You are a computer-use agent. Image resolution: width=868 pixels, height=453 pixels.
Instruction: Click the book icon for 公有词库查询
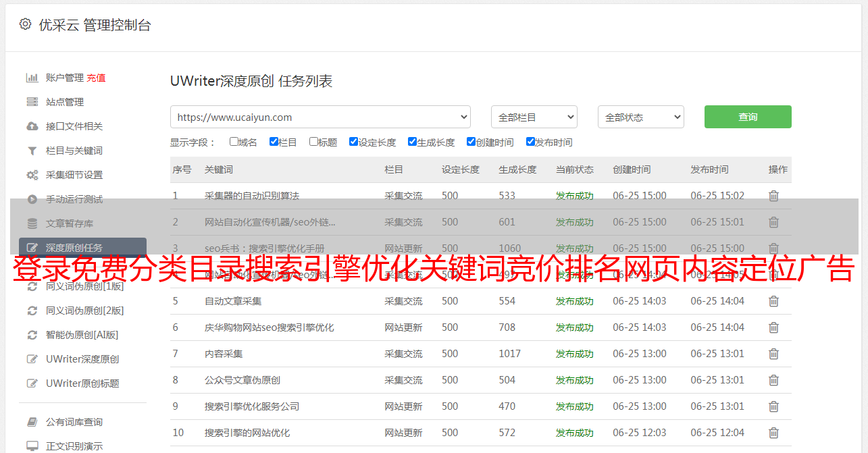tap(32, 422)
